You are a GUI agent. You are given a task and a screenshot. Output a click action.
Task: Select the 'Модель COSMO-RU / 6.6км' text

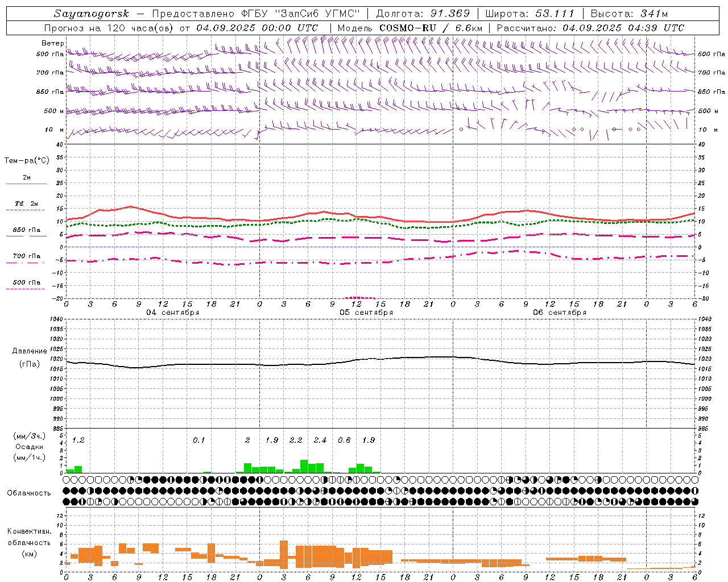(410, 28)
